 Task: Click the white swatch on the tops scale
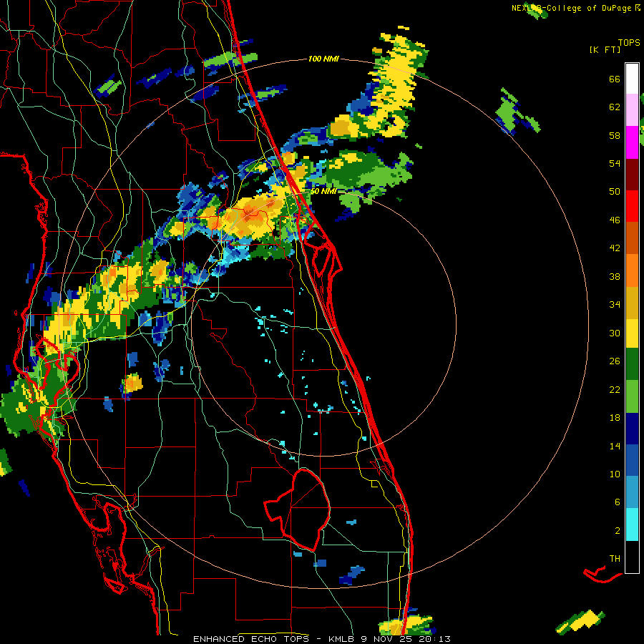(x=632, y=79)
